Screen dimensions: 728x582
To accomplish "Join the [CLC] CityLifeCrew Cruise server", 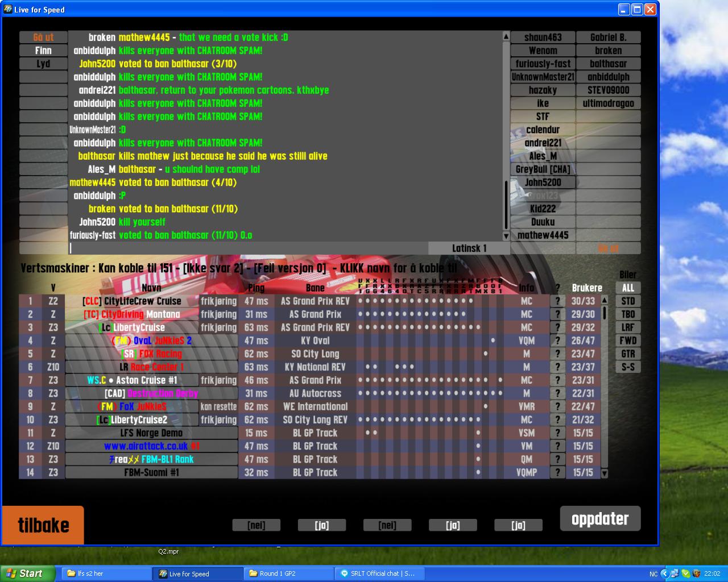I will pyautogui.click(x=132, y=301).
